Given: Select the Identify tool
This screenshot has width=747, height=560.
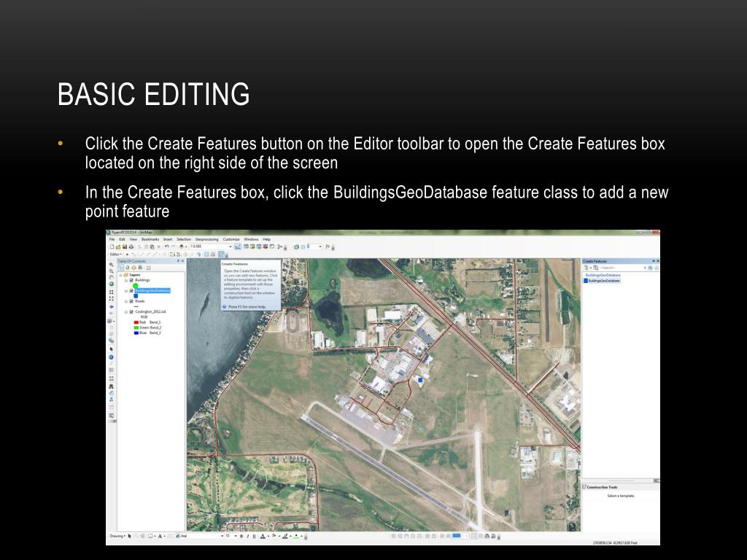Looking at the screenshot, I should click(x=111, y=357).
